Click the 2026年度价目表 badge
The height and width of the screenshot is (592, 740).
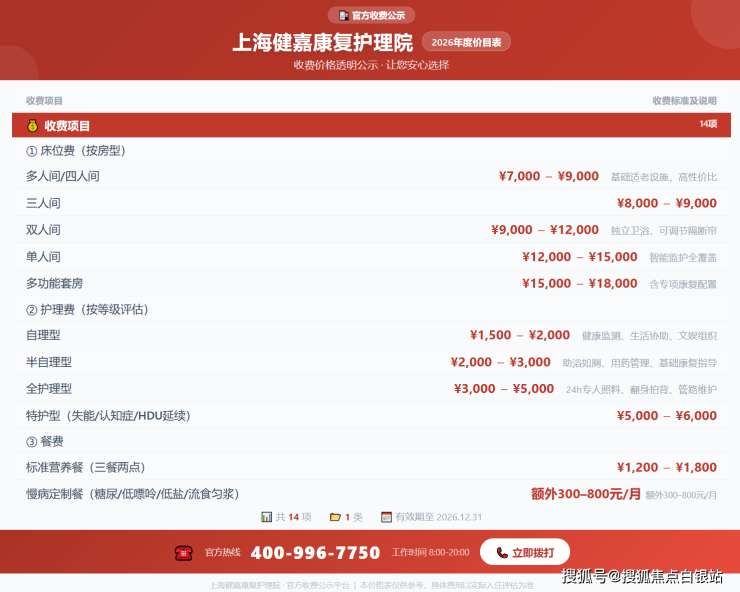[x=466, y=42]
